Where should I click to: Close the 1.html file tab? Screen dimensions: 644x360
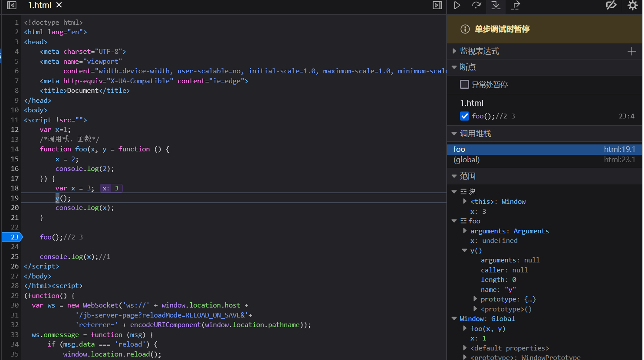click(59, 5)
